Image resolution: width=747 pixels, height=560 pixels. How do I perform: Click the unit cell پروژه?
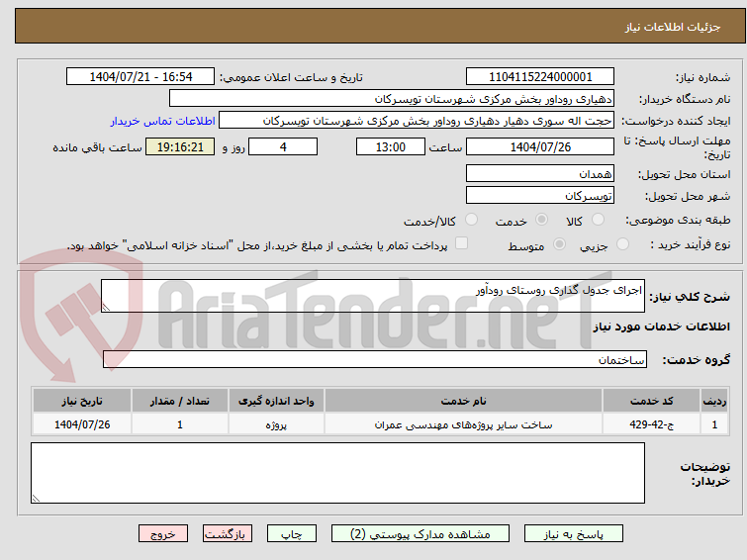pyautogui.click(x=276, y=424)
